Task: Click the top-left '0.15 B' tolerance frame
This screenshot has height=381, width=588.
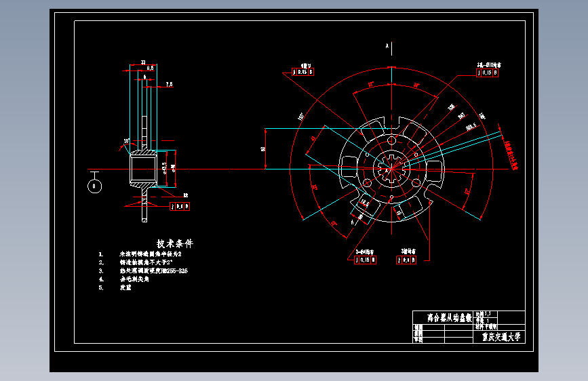Action: 302,72
